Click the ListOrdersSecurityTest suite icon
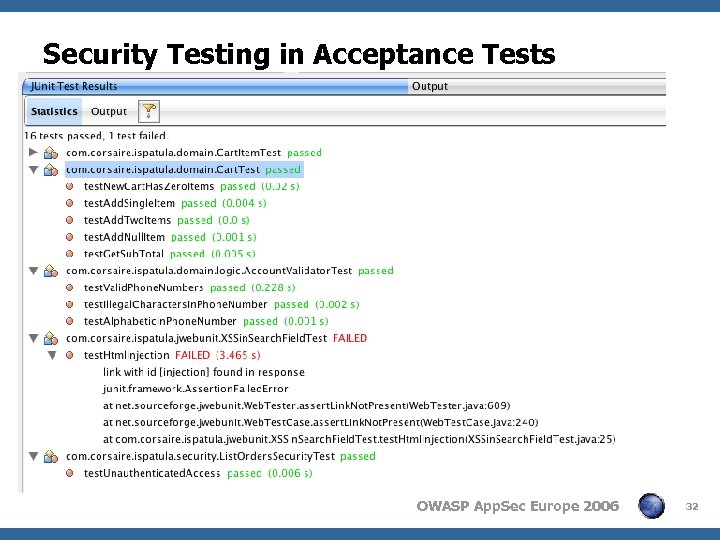720x540 pixels. coord(51,456)
